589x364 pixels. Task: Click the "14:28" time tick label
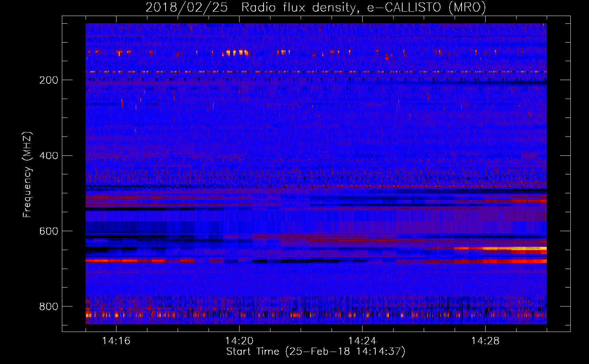pos(485,341)
